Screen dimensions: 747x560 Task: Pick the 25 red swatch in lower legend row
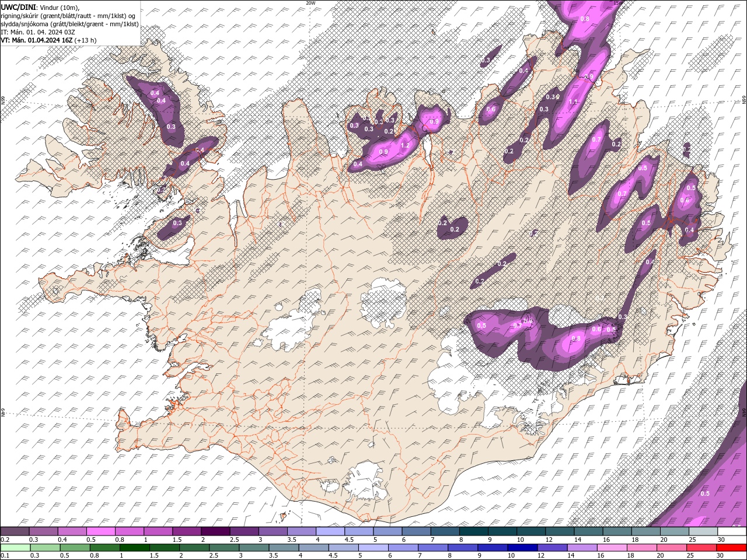click(x=702, y=548)
